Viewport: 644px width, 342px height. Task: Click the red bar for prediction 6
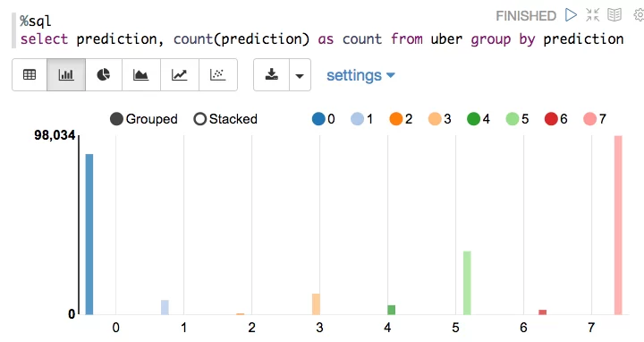tap(543, 312)
